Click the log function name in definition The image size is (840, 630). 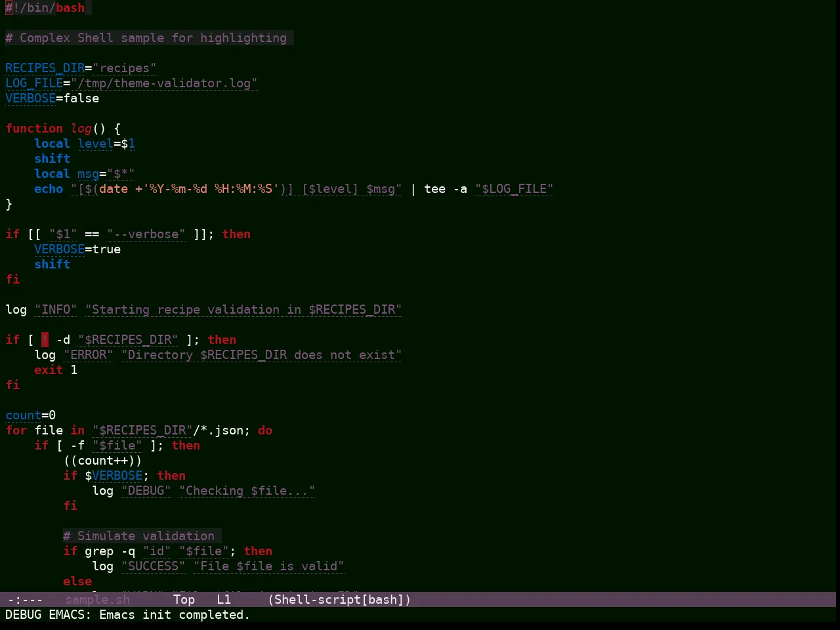[81, 129]
